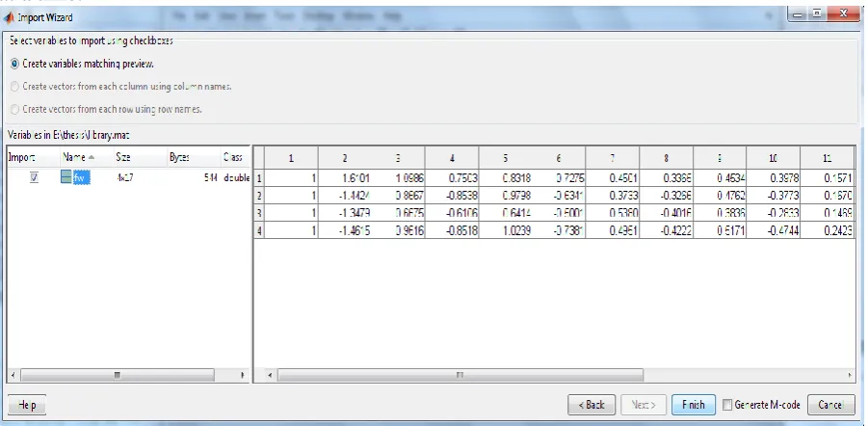Click the cell value -0.8538
Viewport: 868px width, 426px height.
tap(452, 195)
